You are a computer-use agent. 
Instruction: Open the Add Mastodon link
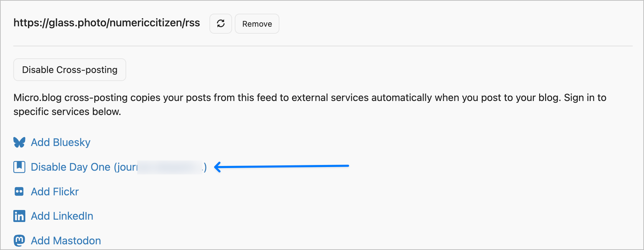coord(66,240)
